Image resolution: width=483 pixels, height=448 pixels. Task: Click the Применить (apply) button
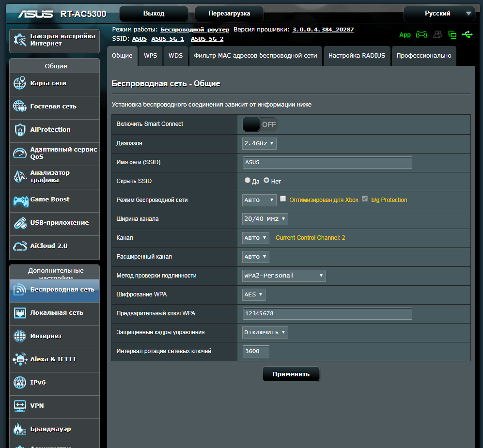(x=291, y=374)
